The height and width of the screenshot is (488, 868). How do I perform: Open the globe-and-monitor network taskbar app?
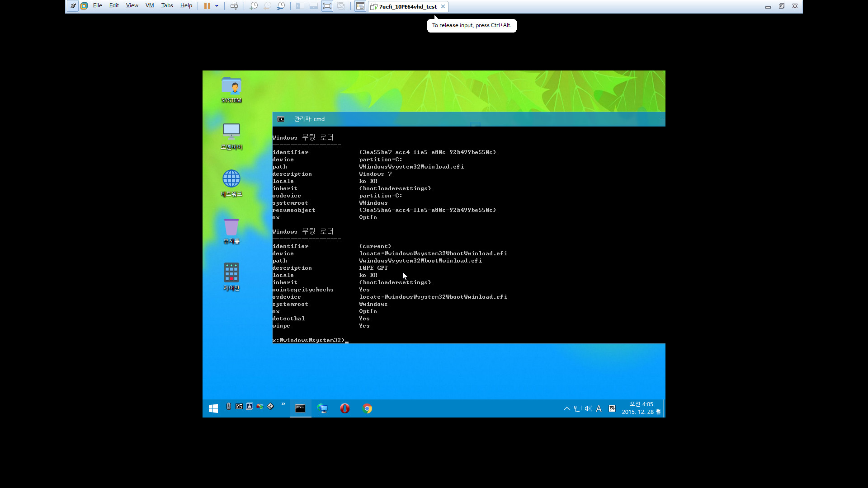[x=322, y=408]
